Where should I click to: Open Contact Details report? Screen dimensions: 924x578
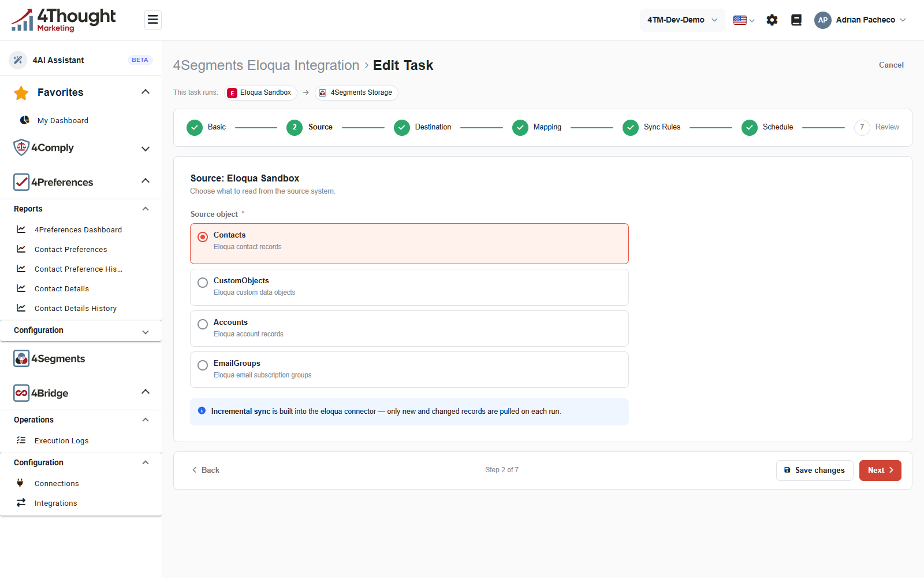(62, 288)
